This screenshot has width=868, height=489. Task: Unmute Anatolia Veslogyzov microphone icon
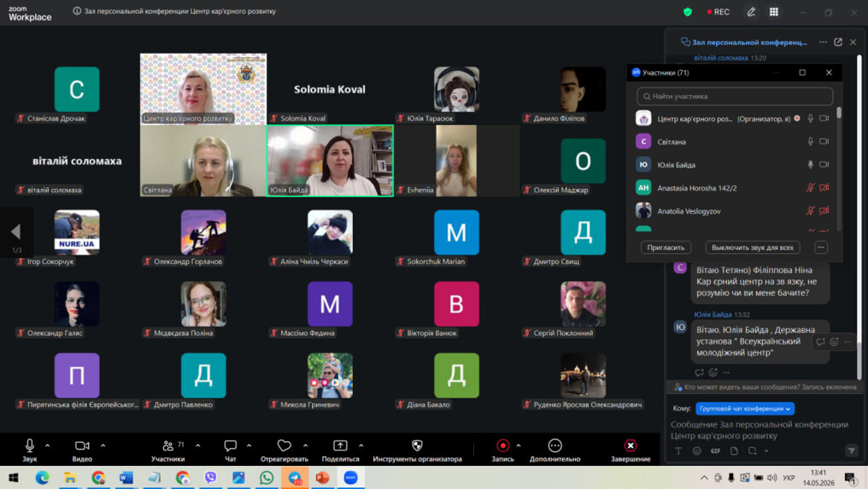tap(811, 211)
